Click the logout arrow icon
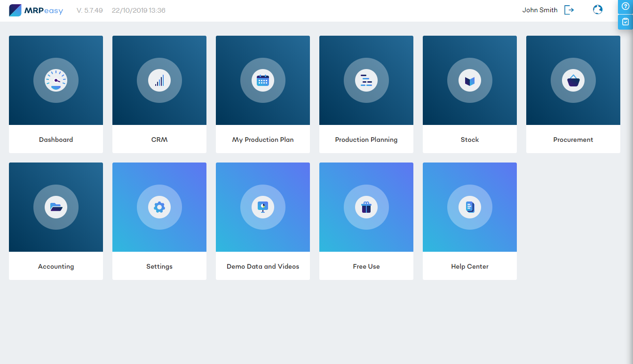 569,10
